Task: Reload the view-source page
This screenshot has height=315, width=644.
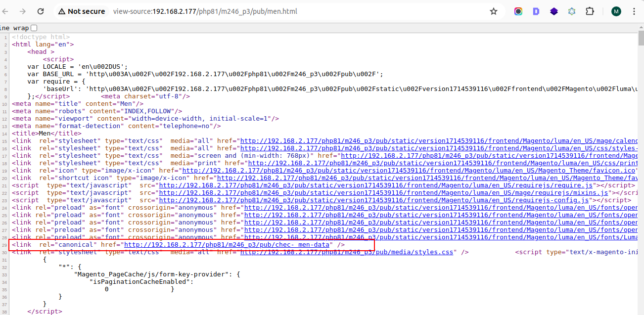Action: click(x=41, y=11)
